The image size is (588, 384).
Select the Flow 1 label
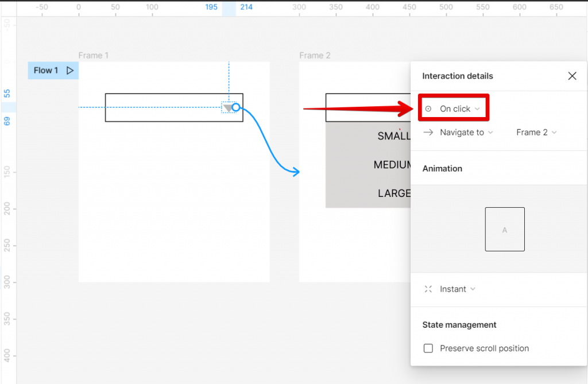[45, 70]
